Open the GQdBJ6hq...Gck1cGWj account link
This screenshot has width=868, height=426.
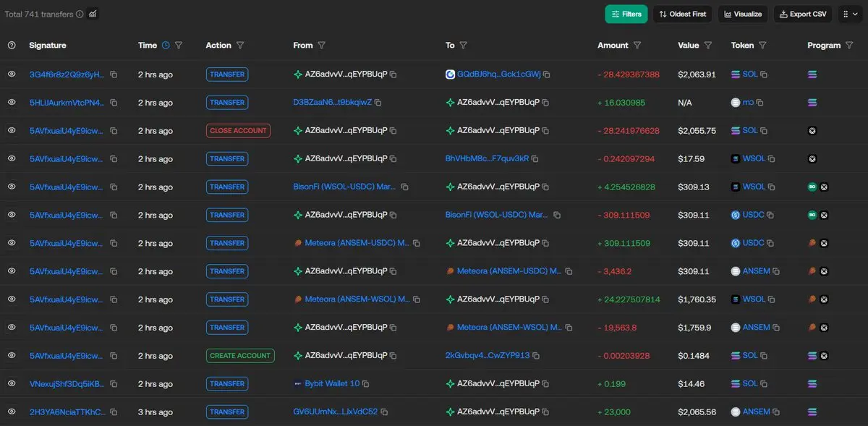498,74
